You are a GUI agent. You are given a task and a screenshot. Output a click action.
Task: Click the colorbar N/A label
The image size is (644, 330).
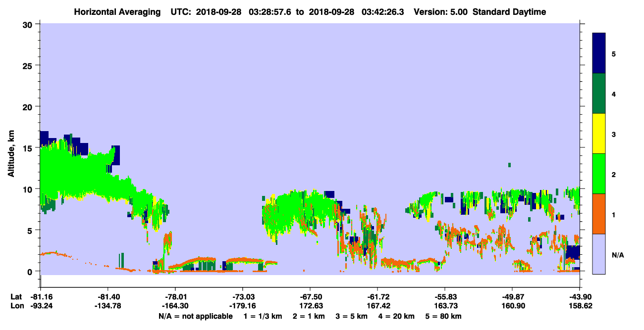click(x=617, y=255)
